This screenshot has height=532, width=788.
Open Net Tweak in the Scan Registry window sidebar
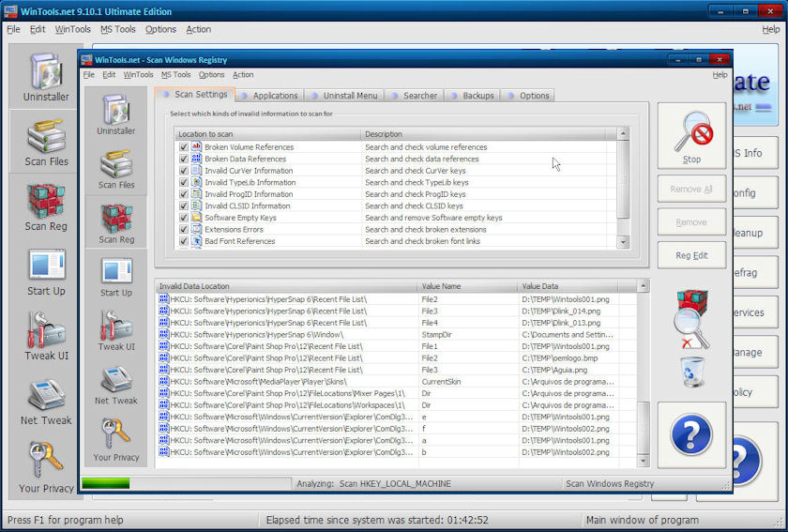(116, 385)
